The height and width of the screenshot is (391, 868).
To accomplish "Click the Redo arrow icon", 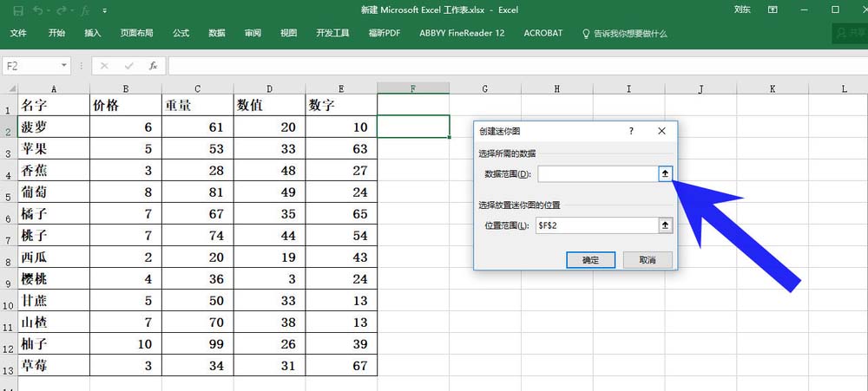I will [61, 10].
